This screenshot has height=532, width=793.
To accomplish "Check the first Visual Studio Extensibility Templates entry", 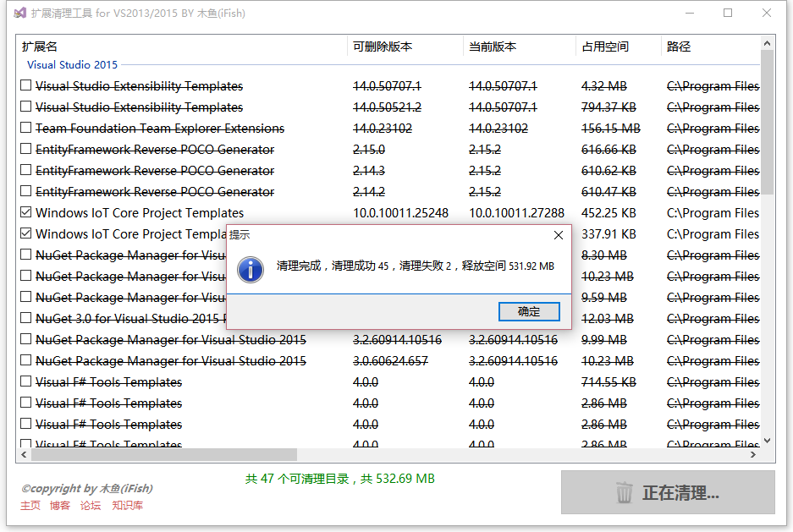I will pos(25,85).
